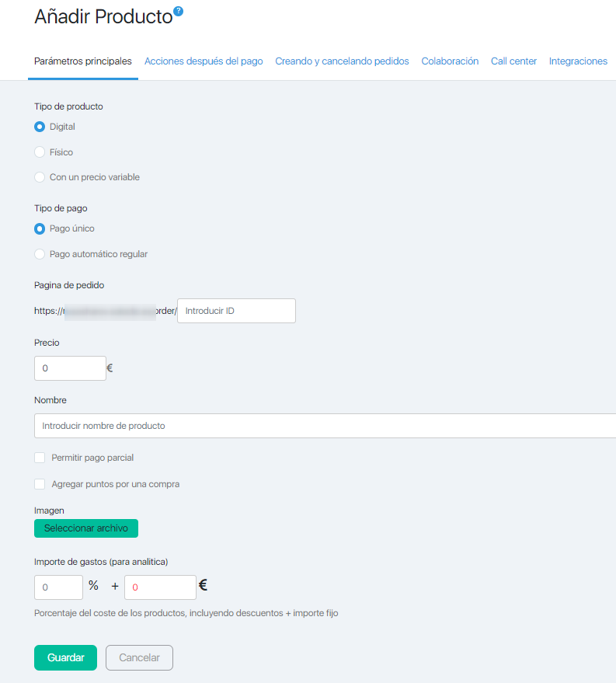
Task: Select Pago único payment type
Action: click(40, 228)
